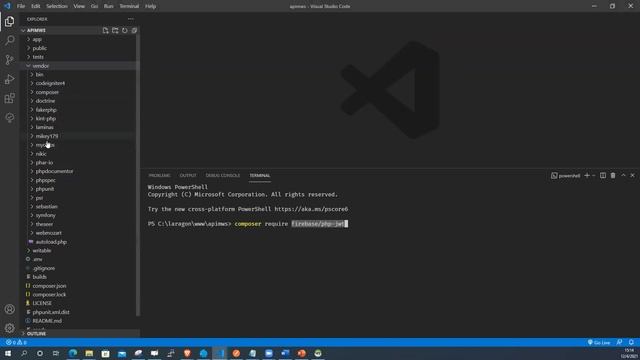
Task: Open the Go menu
Action: 94,6
